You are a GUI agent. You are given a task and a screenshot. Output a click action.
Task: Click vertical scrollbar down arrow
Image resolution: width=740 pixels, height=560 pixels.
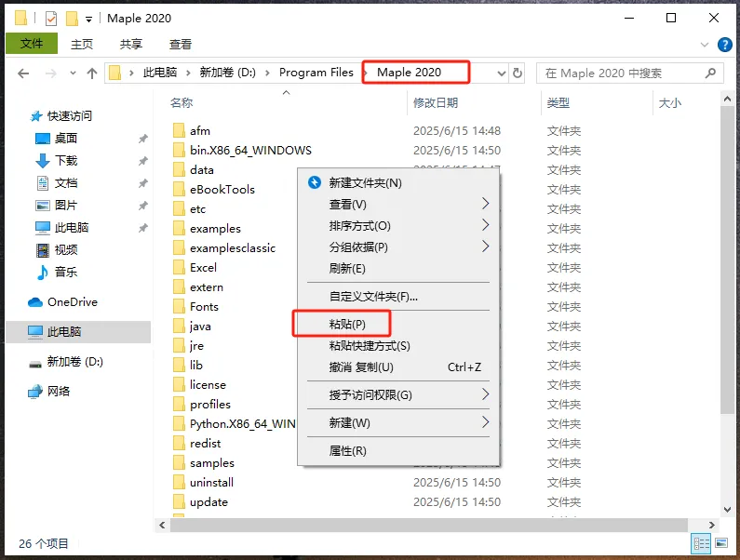[x=727, y=510]
